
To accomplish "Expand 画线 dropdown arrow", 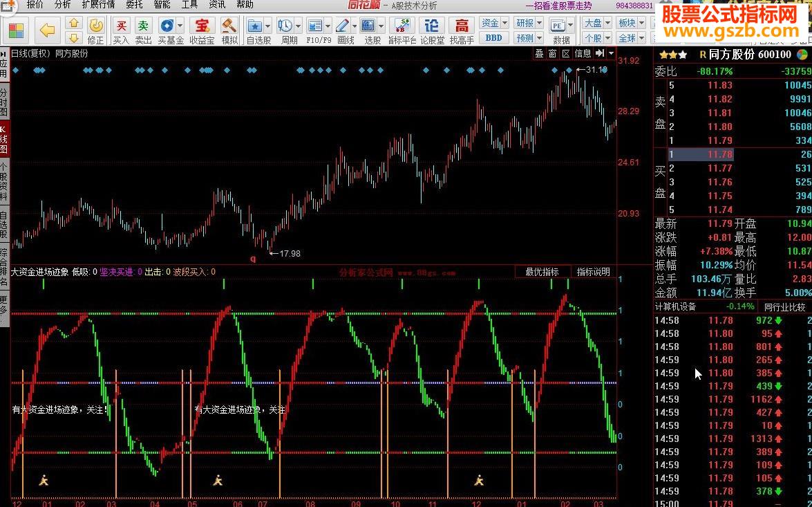I will pyautogui.click(x=355, y=25).
